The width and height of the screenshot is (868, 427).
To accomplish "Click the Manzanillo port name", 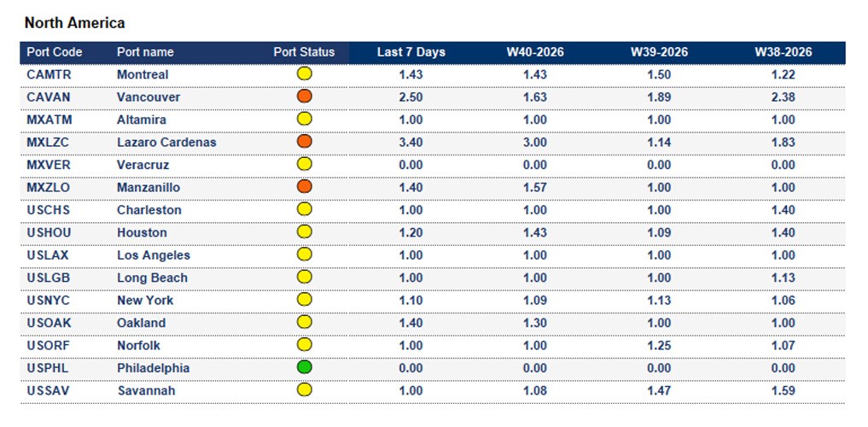I will [x=149, y=187].
